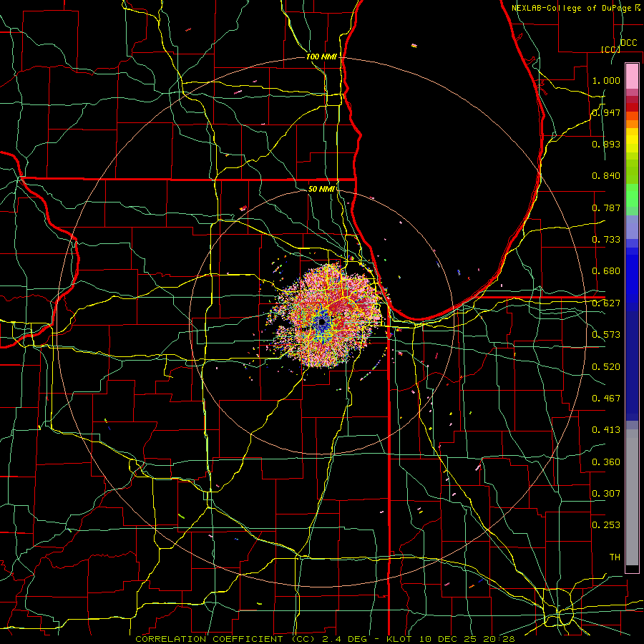Click the 0.307 scale label
644x644 pixels.
pos(606,494)
